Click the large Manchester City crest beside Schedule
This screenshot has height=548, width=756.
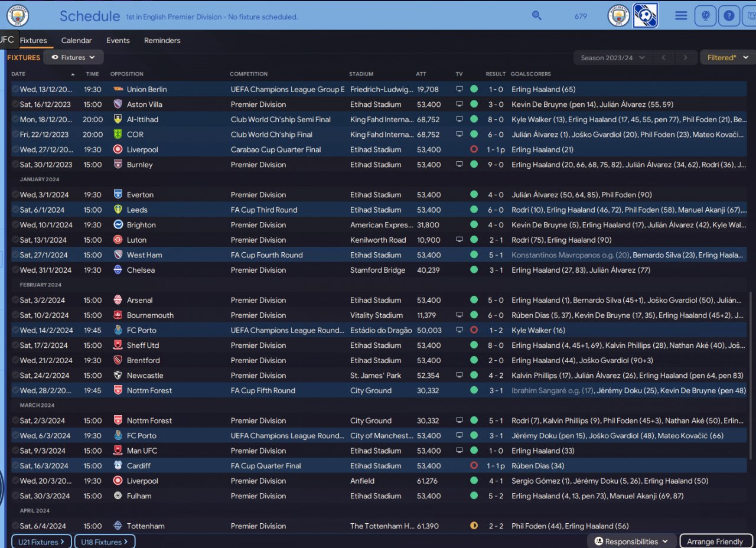(18, 16)
